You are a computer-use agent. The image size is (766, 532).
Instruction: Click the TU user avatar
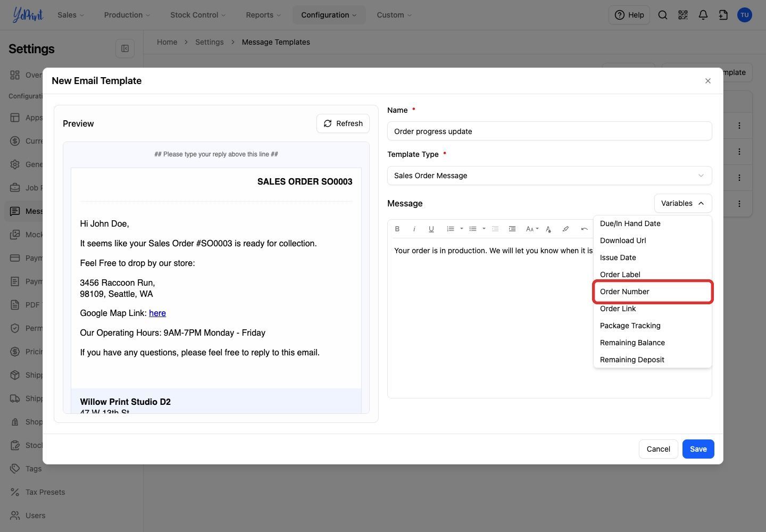[745, 15]
